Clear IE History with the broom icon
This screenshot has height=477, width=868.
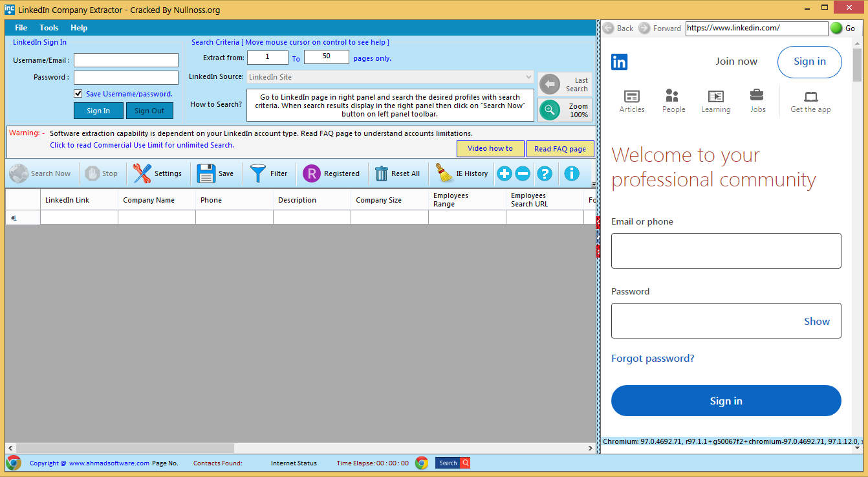(444, 173)
